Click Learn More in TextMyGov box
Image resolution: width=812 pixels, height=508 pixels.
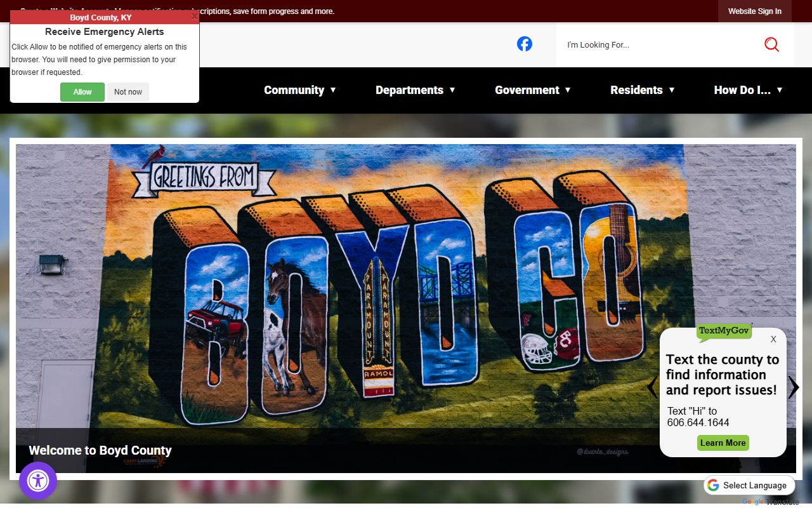pos(723,443)
